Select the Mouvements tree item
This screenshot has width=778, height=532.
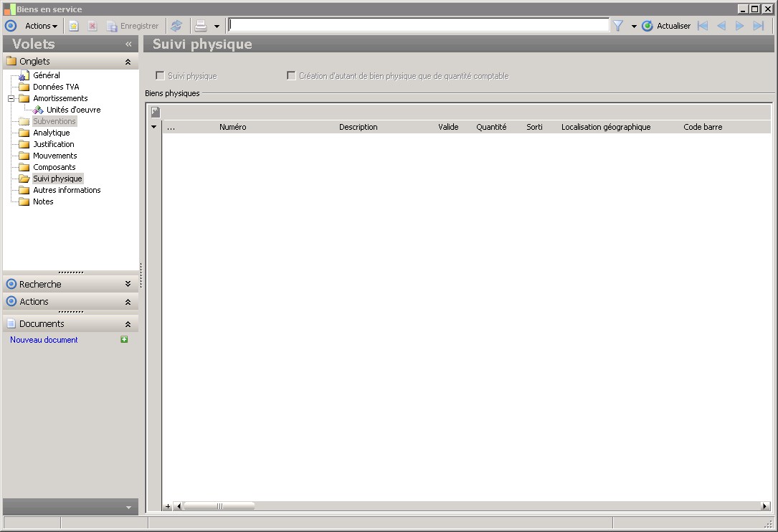(x=55, y=156)
